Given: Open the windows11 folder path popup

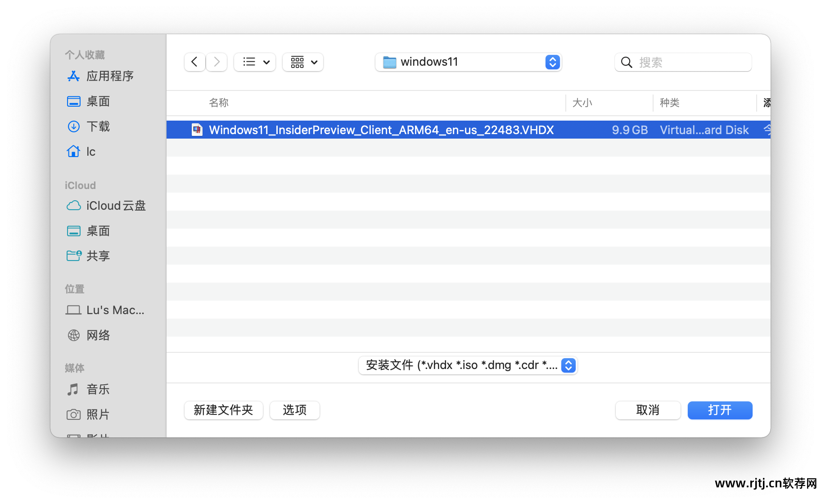Looking at the screenshot, I should [x=468, y=62].
